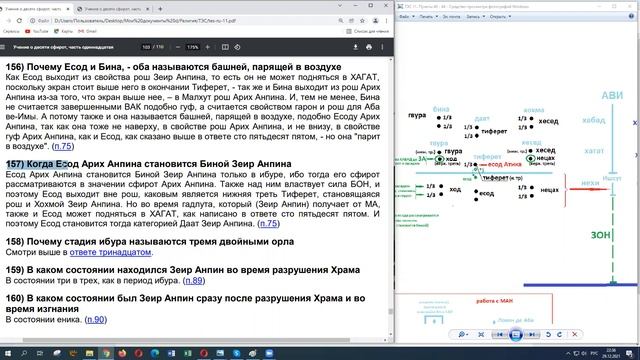This screenshot has width=640, height=360.
Task: Open the PDF viewer more actions menu
Action: tap(382, 47)
